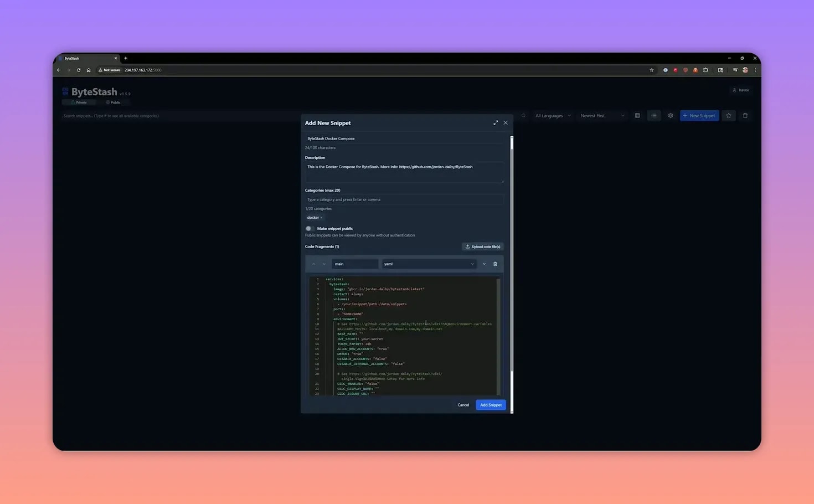This screenshot has width=814, height=504.
Task: Move the main fragment up
Action: coord(313,264)
